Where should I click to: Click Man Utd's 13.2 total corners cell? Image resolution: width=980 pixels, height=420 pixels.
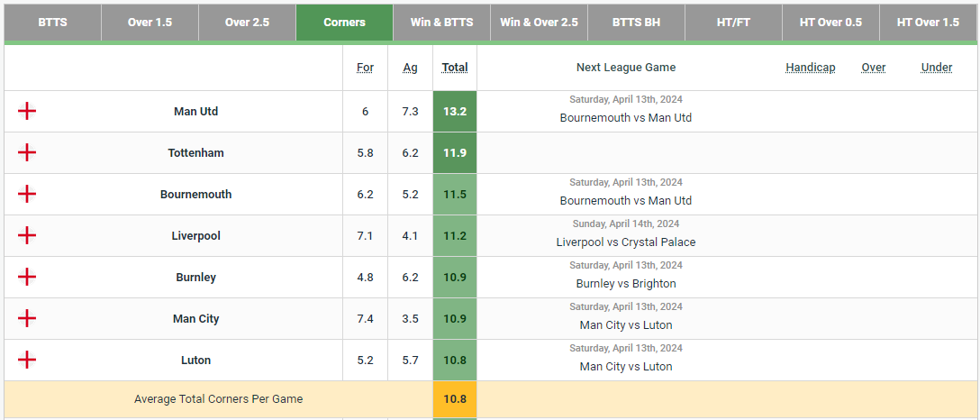point(455,111)
